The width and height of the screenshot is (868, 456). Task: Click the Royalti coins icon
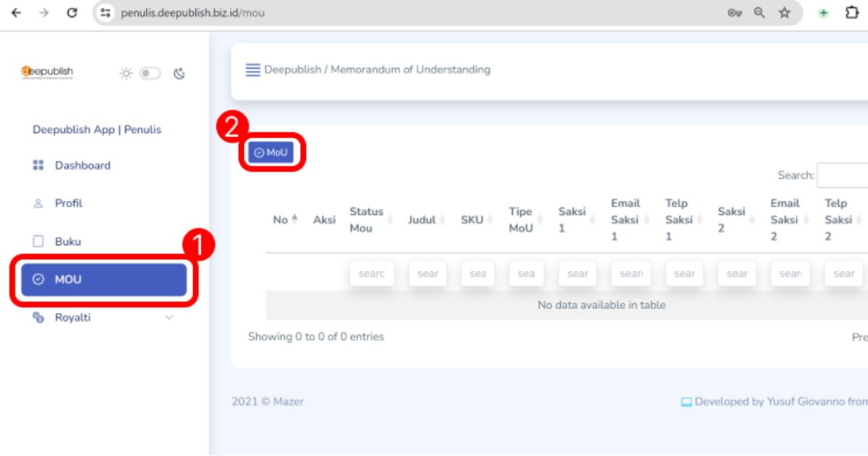click(39, 317)
